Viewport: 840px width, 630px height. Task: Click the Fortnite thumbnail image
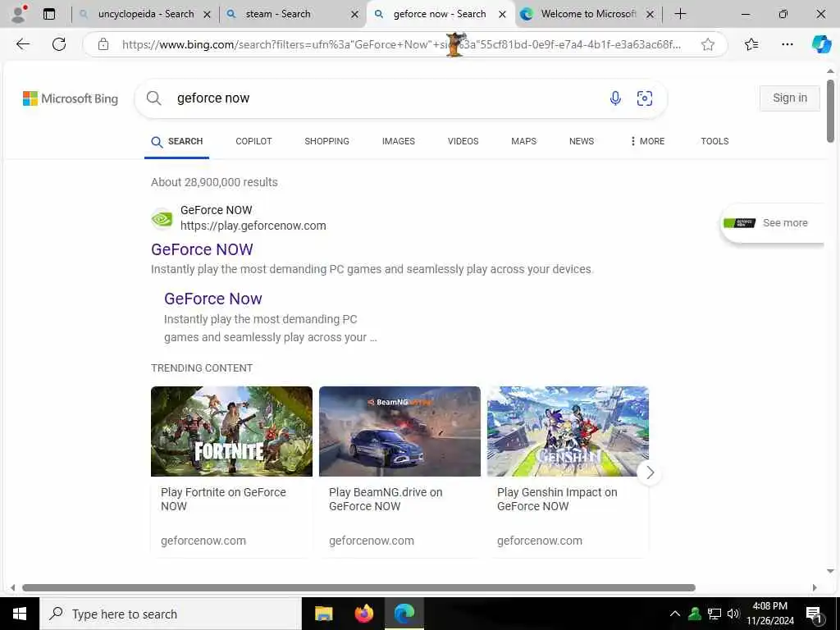(231, 431)
